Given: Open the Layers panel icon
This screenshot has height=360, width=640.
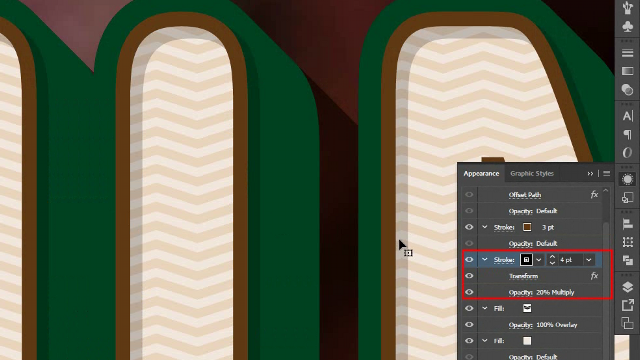Looking at the screenshot, I should (627, 287).
